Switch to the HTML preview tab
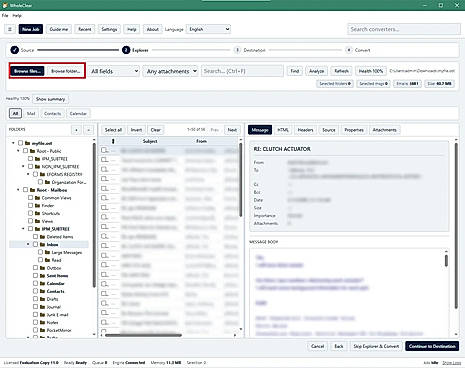Image resolution: width=465 pixels, height=368 pixels. point(283,130)
